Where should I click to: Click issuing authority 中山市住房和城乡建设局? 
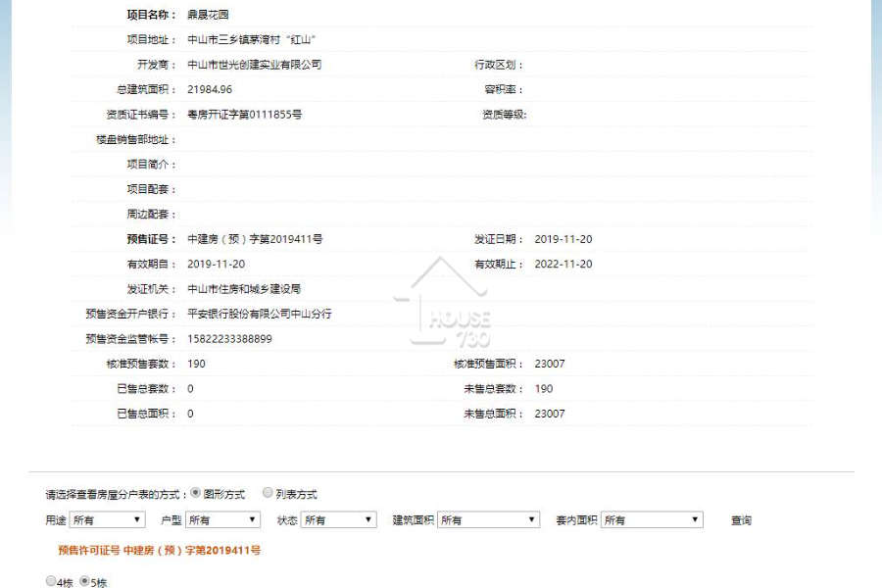[x=244, y=289]
